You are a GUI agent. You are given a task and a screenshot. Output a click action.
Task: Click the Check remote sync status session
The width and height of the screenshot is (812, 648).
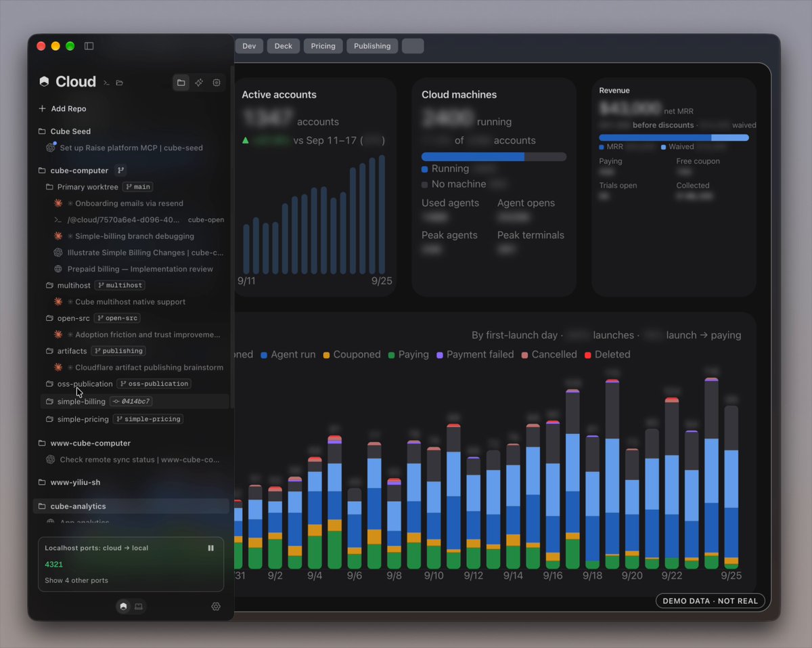click(134, 460)
